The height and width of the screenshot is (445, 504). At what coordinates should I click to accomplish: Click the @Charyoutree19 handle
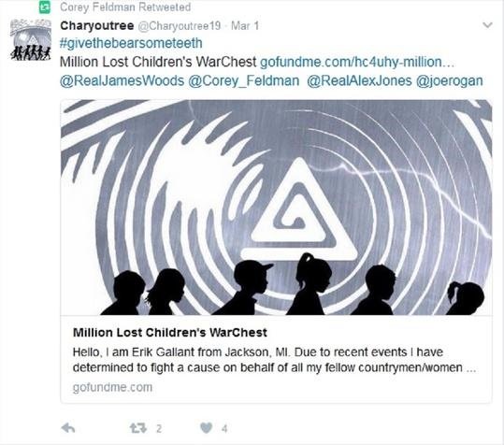click(x=180, y=25)
